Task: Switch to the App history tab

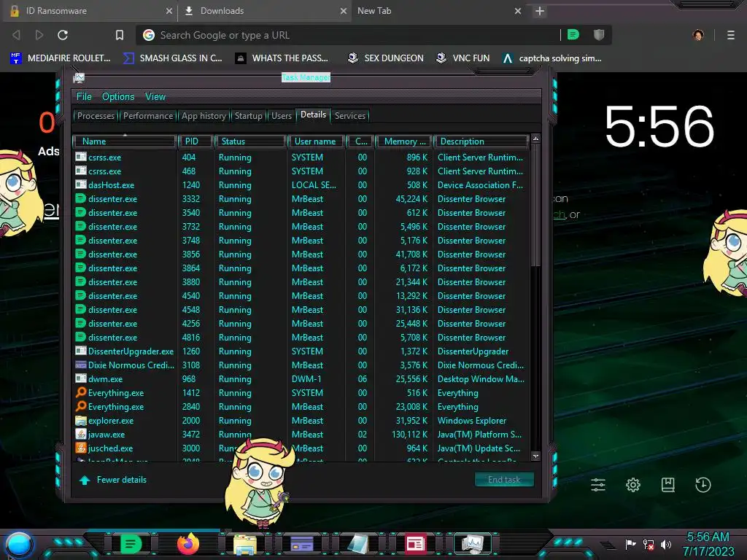Action: click(x=204, y=116)
